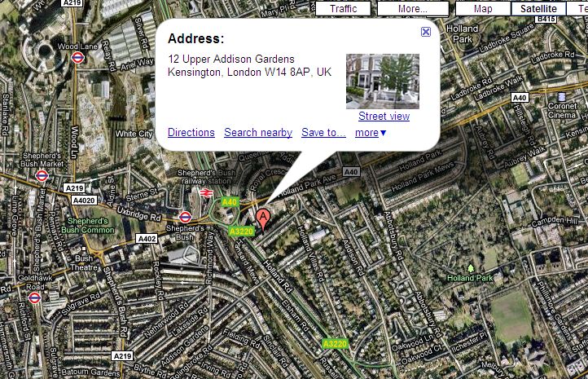The height and width of the screenshot is (379, 588).
Task: Click green A3220 shield near Russell Rd
Action: pyautogui.click(x=335, y=344)
